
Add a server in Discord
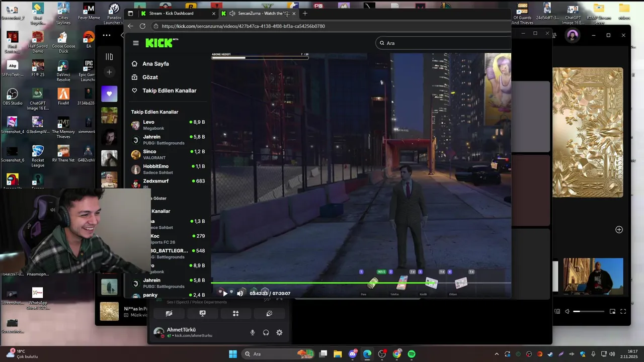click(x=109, y=72)
